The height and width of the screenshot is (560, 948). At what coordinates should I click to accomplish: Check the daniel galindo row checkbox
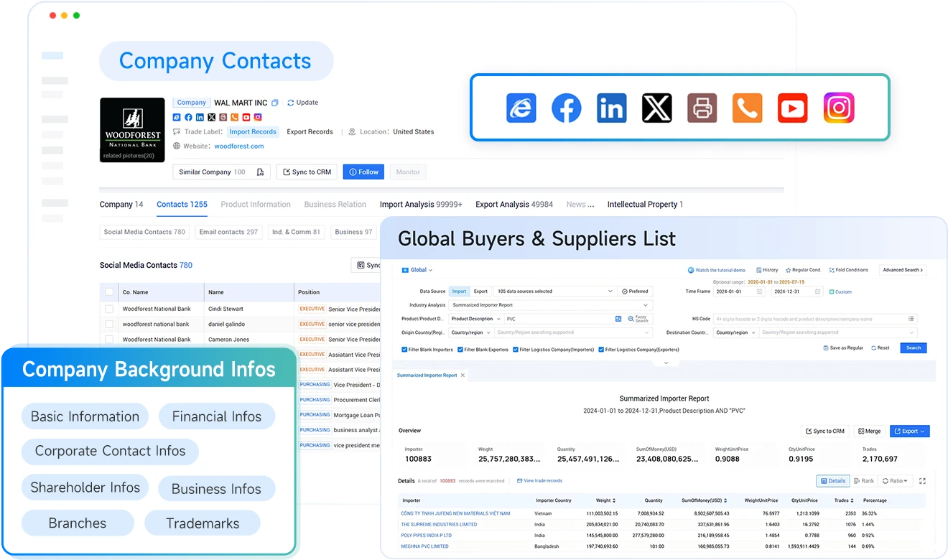(109, 325)
